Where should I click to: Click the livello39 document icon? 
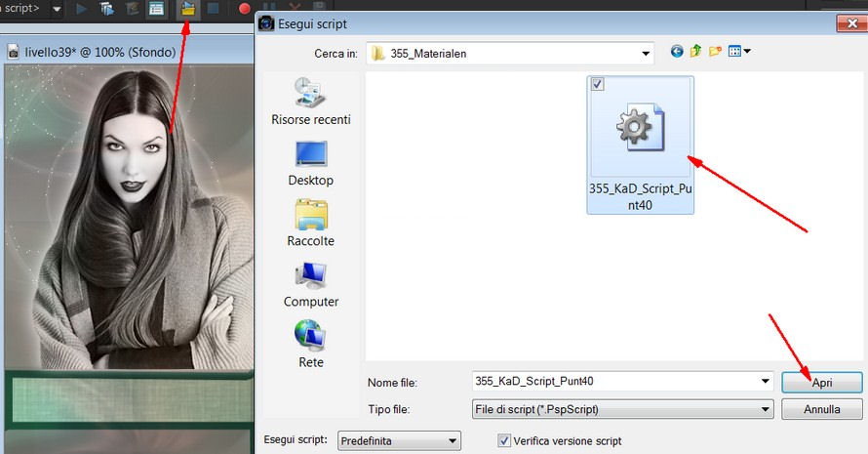(x=14, y=53)
